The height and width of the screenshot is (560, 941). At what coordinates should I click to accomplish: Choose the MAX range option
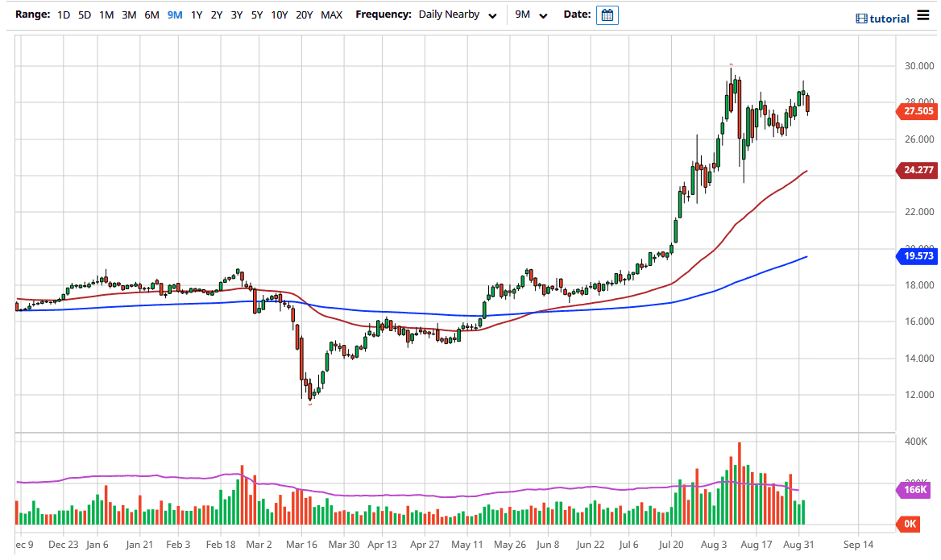coord(331,15)
